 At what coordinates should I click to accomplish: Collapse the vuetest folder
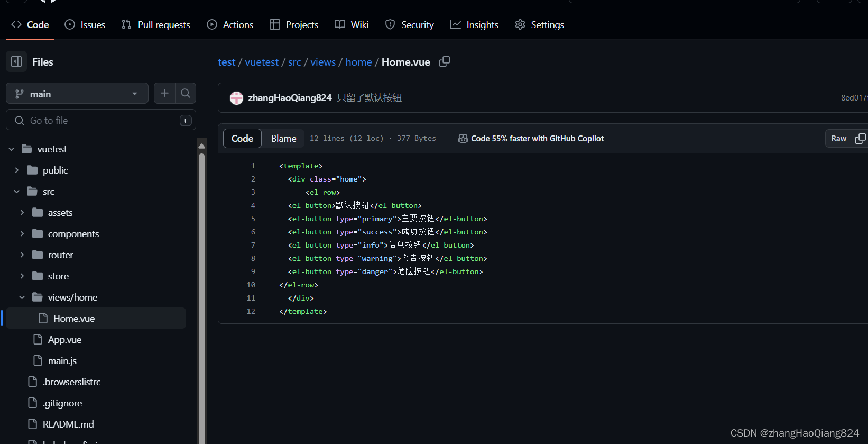click(x=12, y=149)
